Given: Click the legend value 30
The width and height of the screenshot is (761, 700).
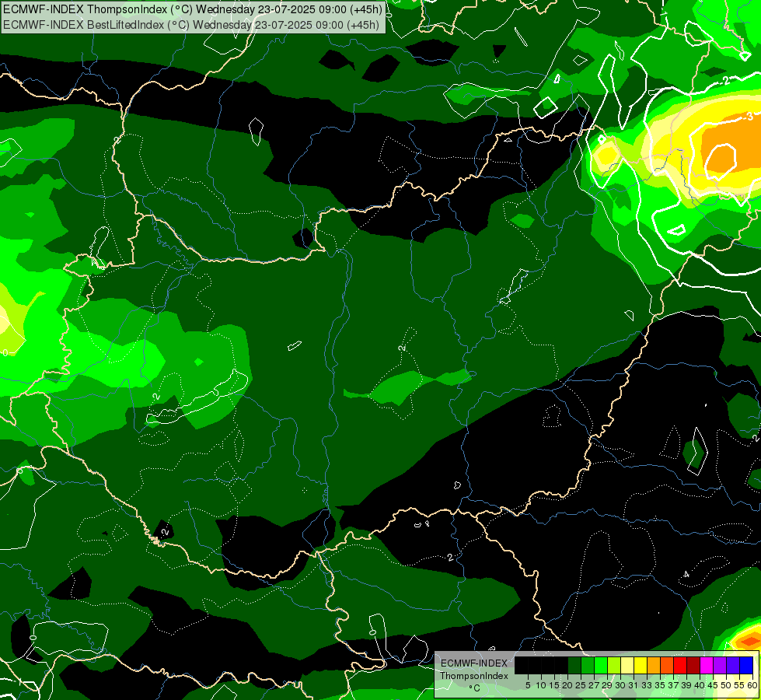Looking at the screenshot, I should pos(621,685).
